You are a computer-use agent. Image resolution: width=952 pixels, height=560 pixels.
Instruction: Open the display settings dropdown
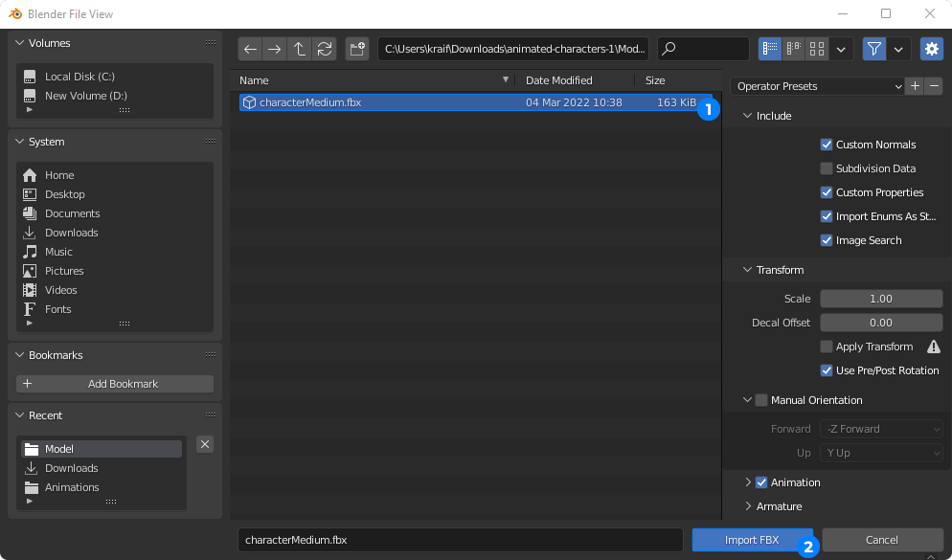pos(842,49)
